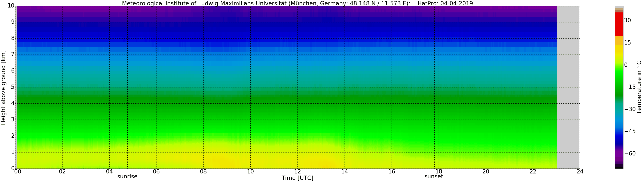Click the '18' time axis tick label
Screen dimensions: 644x182
[x=439, y=172]
